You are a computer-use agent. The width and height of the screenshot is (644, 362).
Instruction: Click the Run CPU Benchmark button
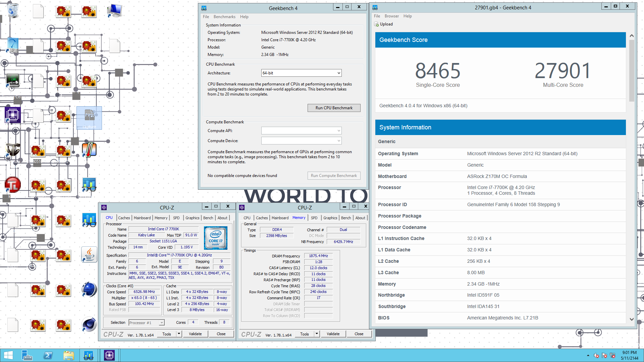(x=334, y=108)
